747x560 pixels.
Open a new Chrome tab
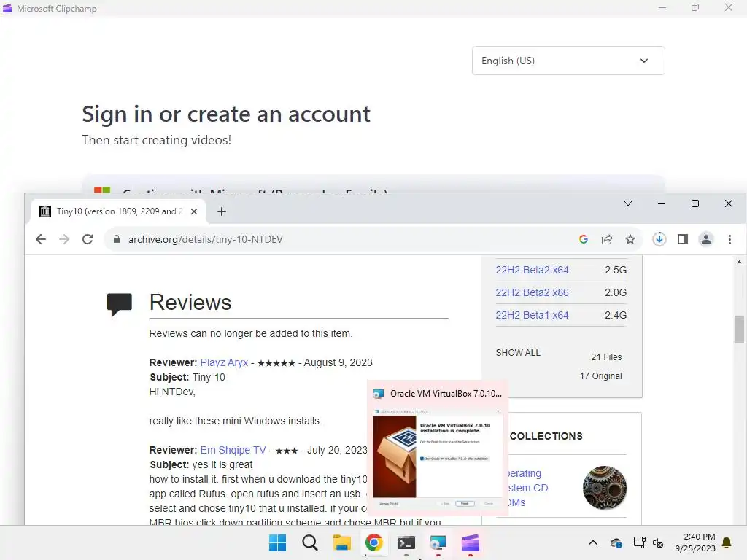[x=222, y=211]
